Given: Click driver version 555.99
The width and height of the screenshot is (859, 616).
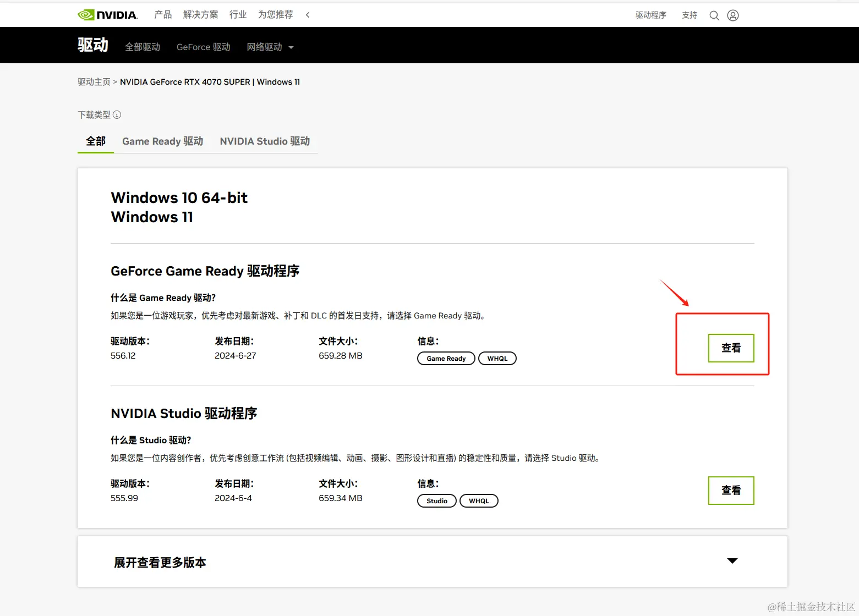Looking at the screenshot, I should coord(124,498).
